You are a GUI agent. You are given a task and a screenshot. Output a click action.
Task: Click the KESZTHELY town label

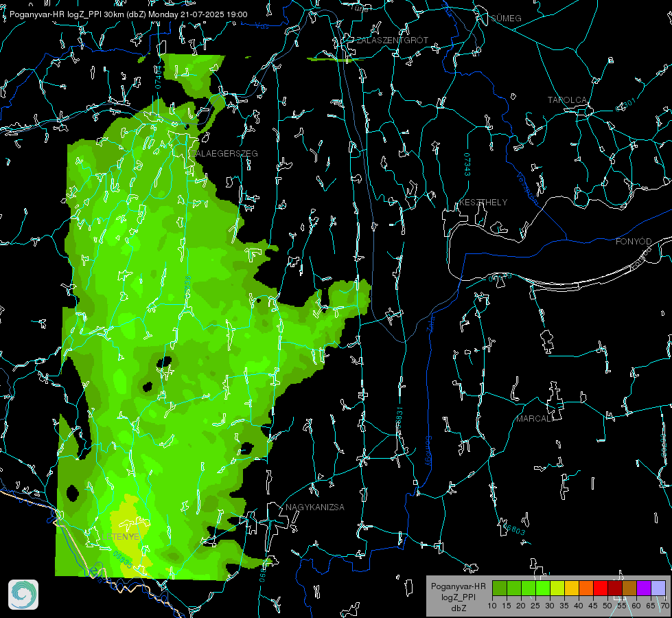pyautogui.click(x=483, y=202)
